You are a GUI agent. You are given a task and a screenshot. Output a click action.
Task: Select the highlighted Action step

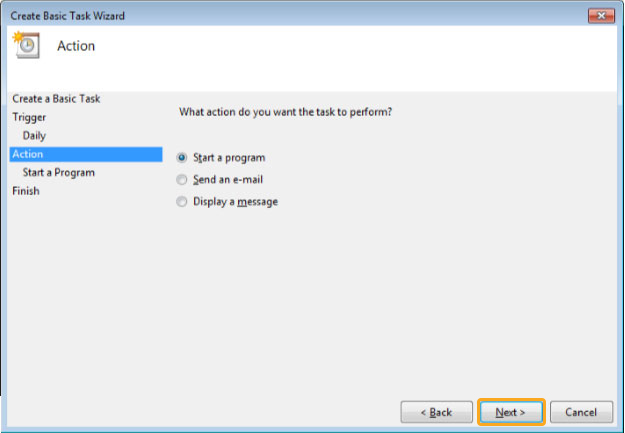86,154
